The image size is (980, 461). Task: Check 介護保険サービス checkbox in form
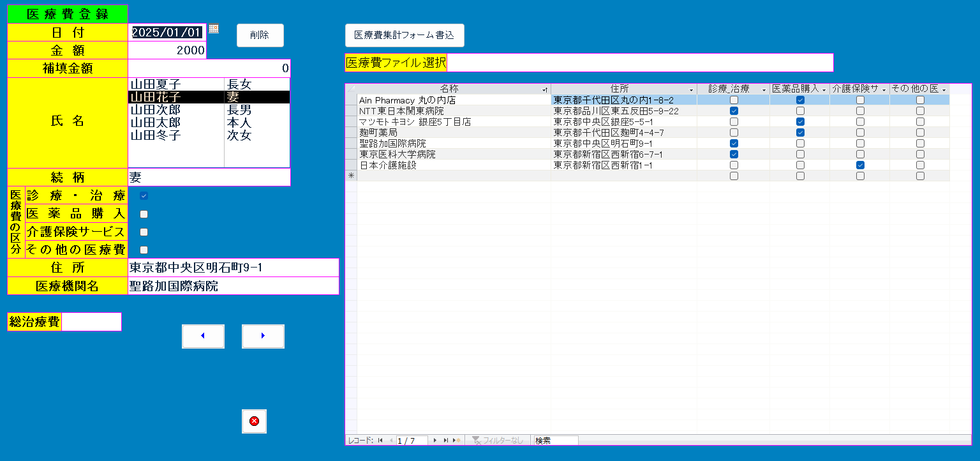(144, 232)
